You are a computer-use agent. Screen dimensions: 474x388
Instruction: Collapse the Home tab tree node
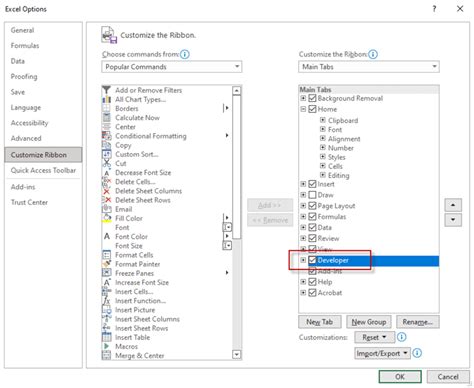(x=303, y=109)
